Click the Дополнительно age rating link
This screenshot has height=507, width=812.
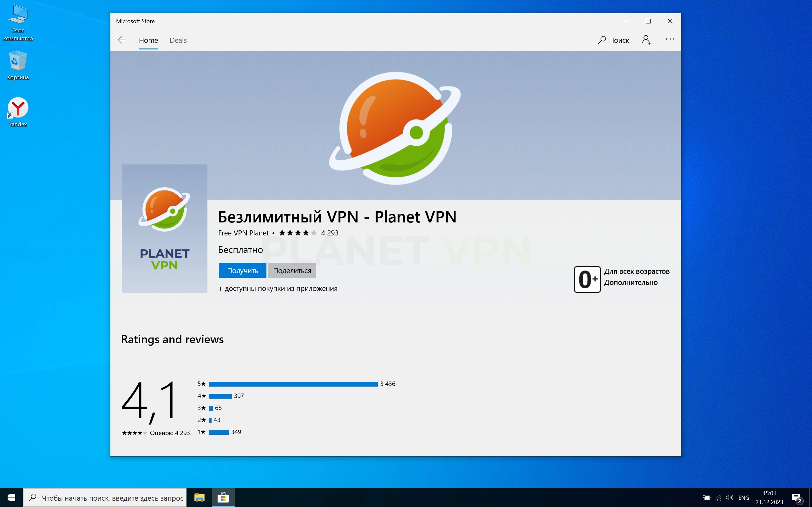click(631, 282)
